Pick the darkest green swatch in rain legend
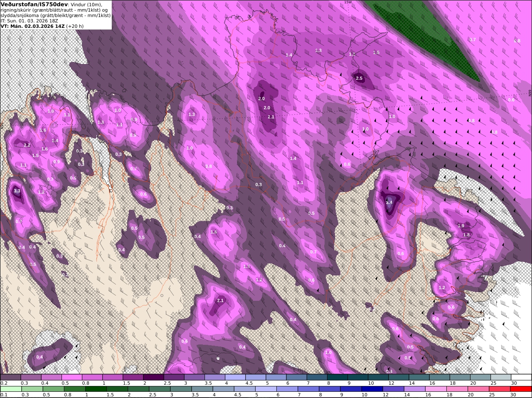This screenshot has height=398, width=532. tap(96, 389)
